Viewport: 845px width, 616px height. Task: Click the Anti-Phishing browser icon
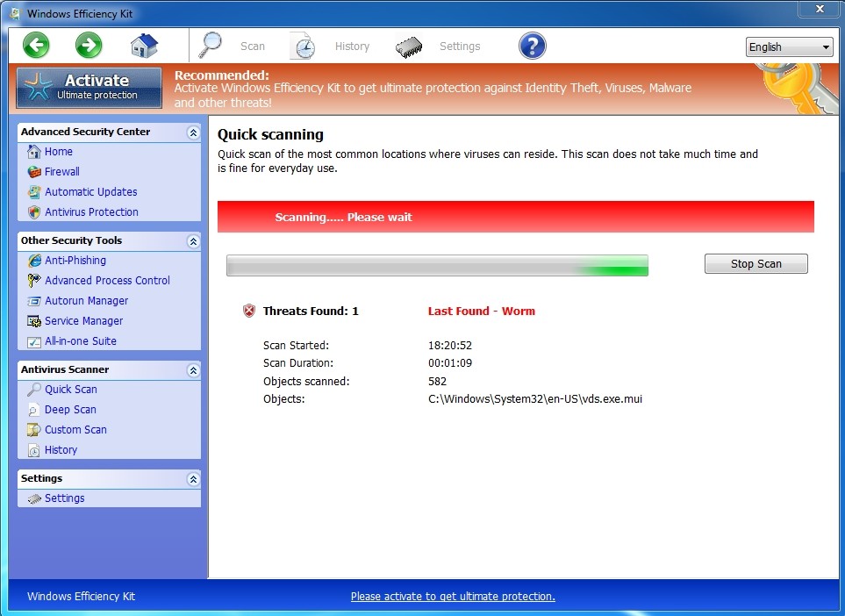[34, 261]
